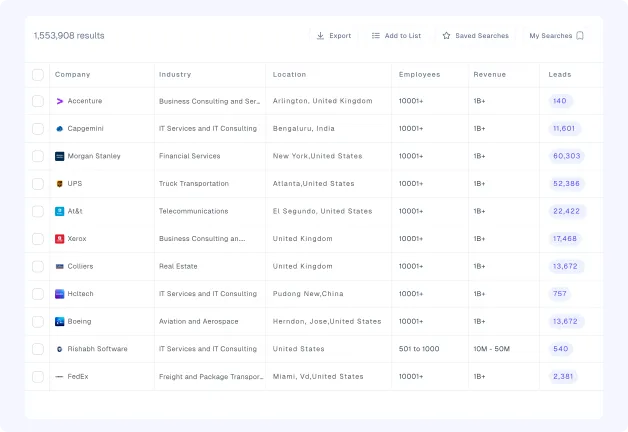Open My Searches

click(x=556, y=36)
